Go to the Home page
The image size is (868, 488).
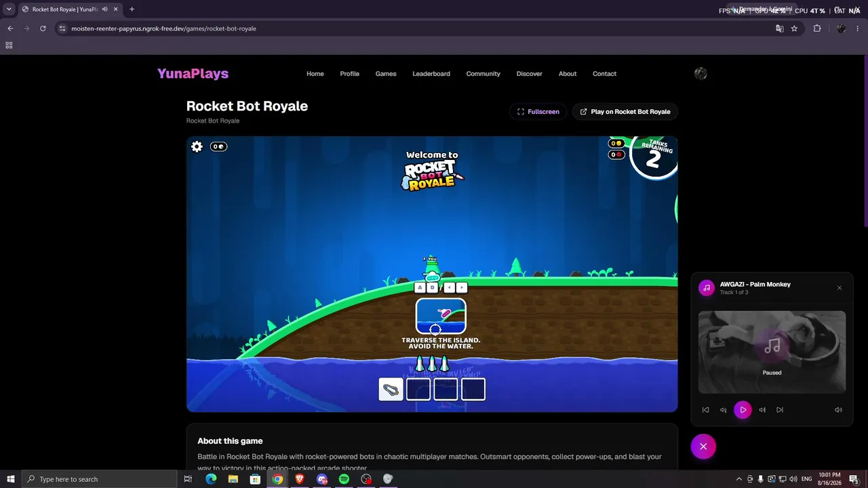click(x=315, y=74)
